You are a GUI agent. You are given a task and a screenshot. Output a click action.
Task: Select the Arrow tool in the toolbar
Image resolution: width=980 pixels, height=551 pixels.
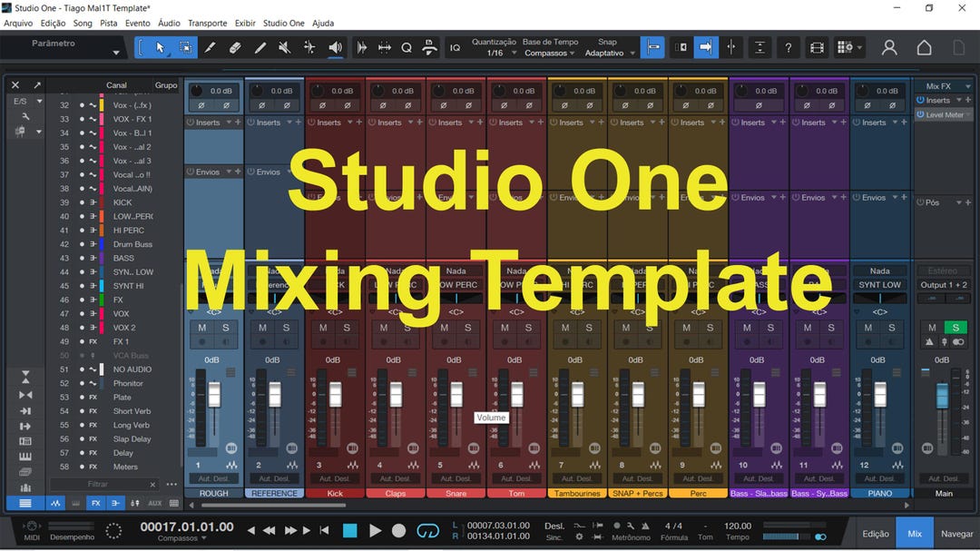tap(162, 47)
